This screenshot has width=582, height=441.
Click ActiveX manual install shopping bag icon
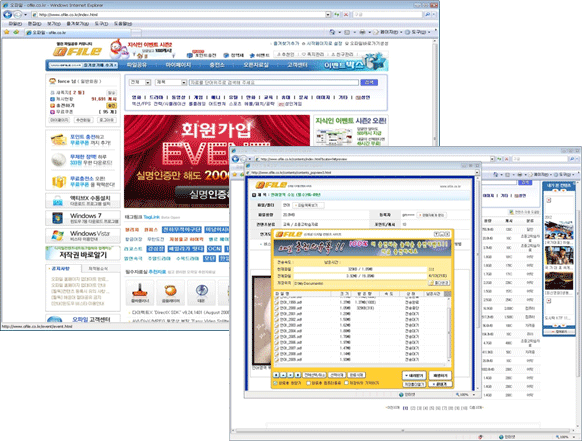pyautogui.click(x=58, y=201)
